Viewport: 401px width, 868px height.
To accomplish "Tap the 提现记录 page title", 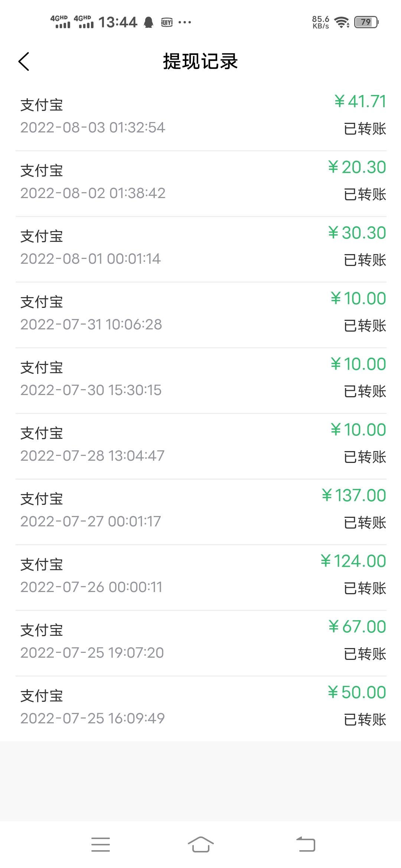I will 200,61.
